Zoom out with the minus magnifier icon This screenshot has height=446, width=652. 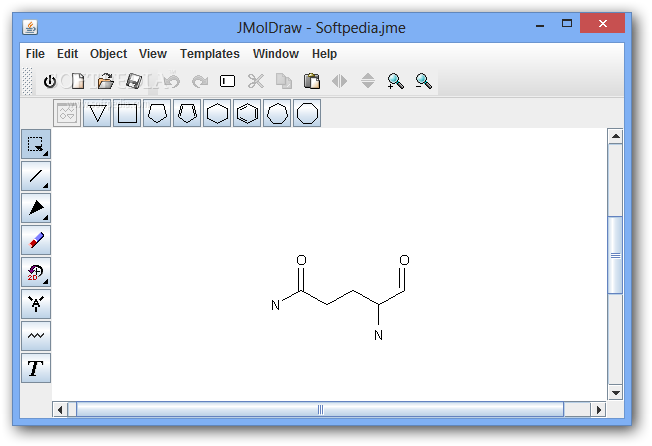click(424, 81)
